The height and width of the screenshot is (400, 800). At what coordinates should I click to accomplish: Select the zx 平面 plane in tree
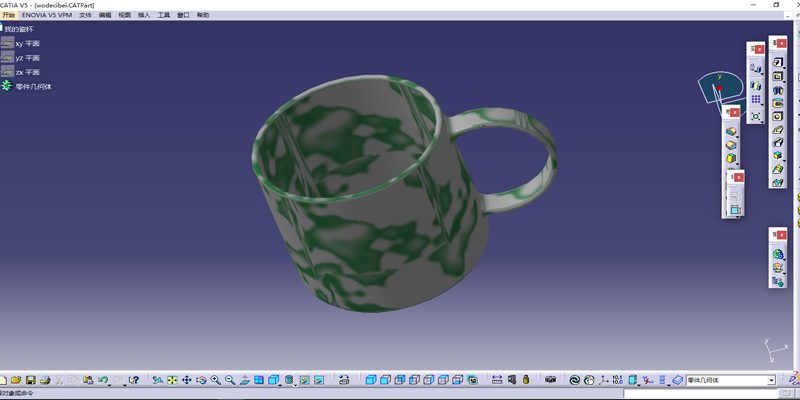pos(27,72)
